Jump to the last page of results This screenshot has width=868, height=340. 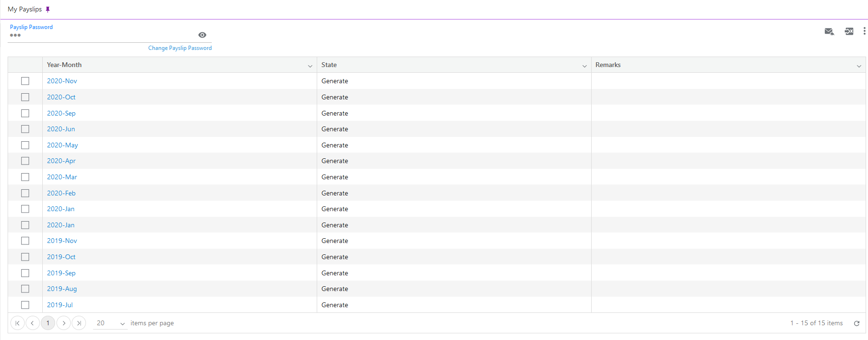(79, 323)
